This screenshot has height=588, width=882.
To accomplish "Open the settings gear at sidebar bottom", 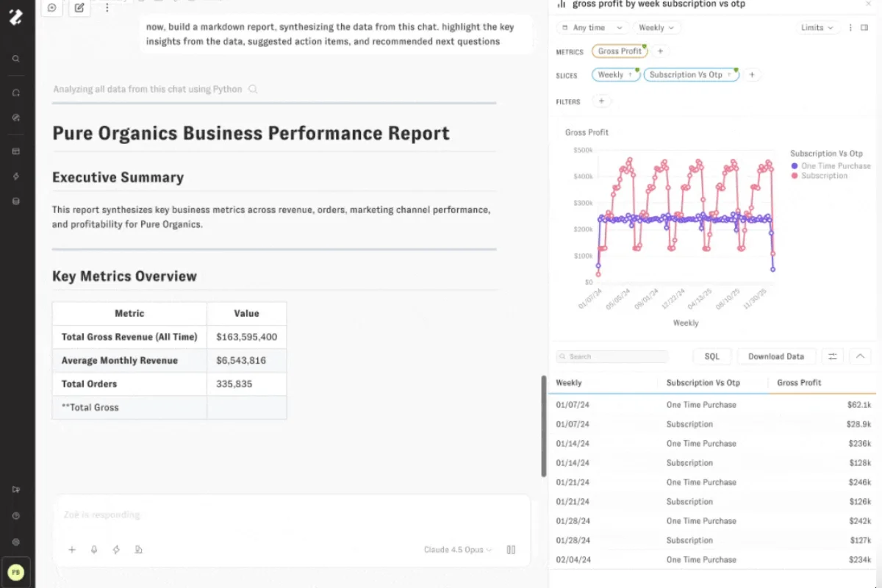I will click(16, 542).
